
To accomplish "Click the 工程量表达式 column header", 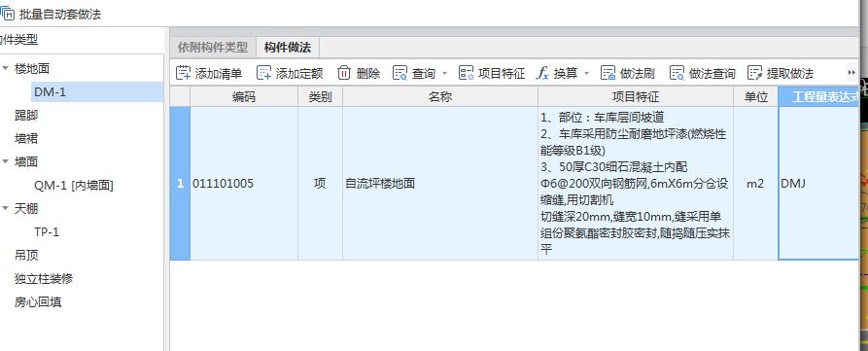I will (x=818, y=97).
